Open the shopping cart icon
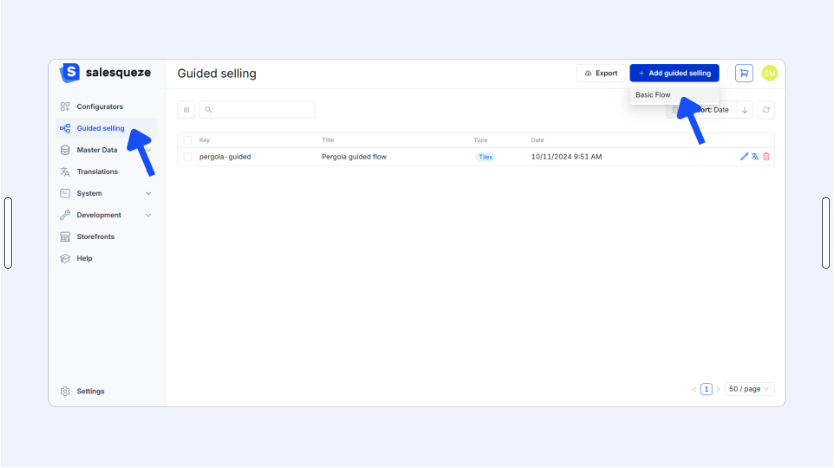835x468 pixels. [744, 73]
